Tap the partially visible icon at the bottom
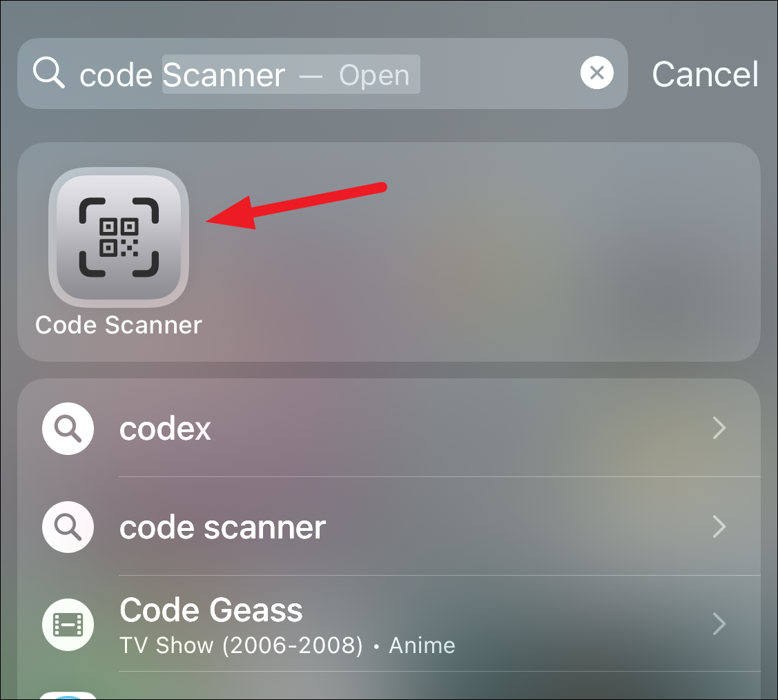 68,696
